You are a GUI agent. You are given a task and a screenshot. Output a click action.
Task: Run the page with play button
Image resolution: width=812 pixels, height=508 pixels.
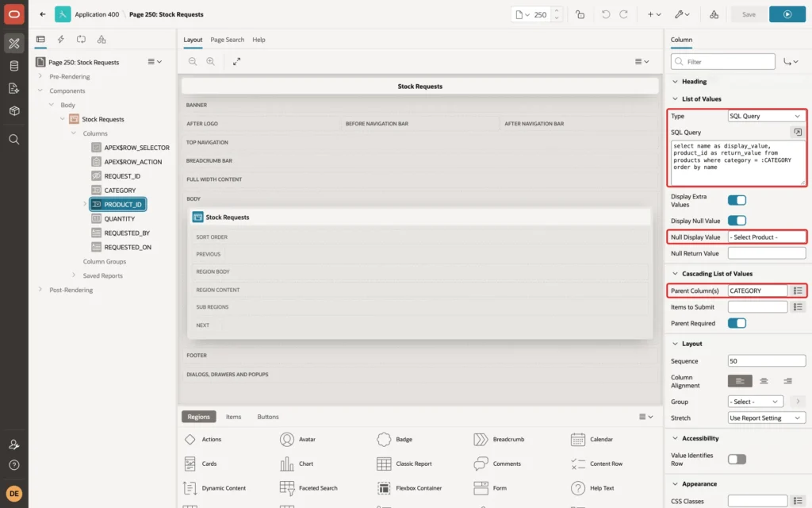pos(787,14)
